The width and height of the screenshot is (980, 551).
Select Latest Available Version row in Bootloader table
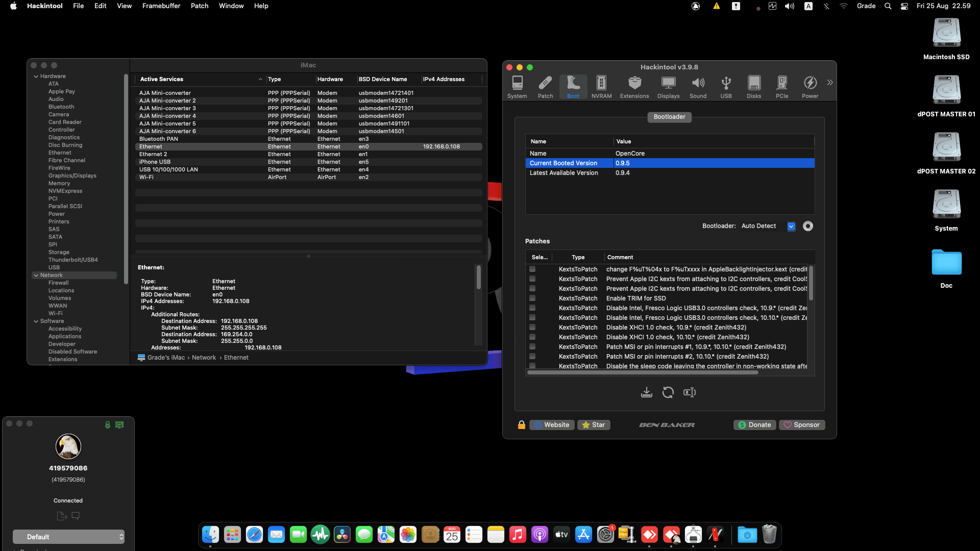pos(670,173)
